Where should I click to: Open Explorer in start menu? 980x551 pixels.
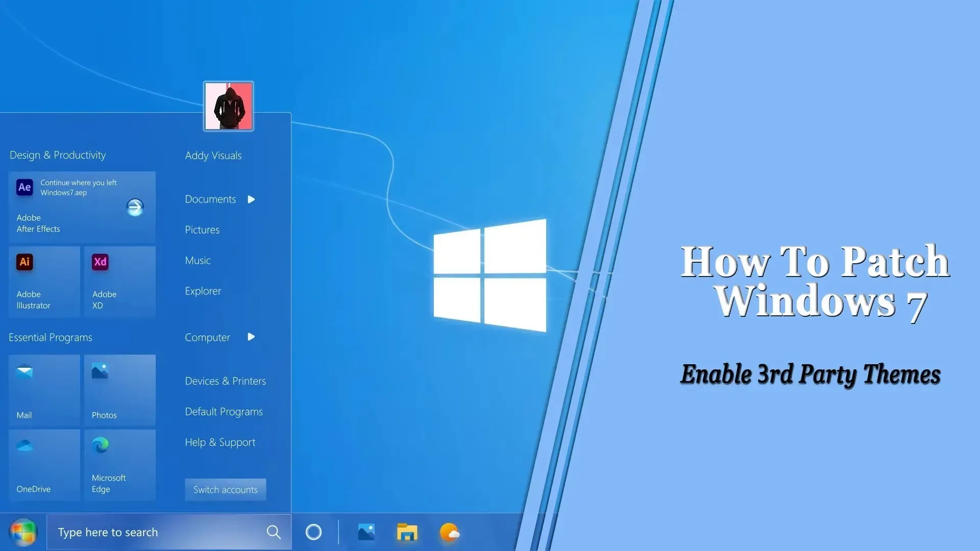[203, 291]
